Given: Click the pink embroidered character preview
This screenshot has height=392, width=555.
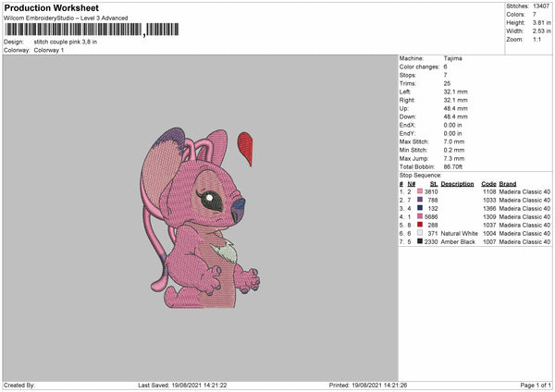Looking at the screenshot, I should pos(199,218).
